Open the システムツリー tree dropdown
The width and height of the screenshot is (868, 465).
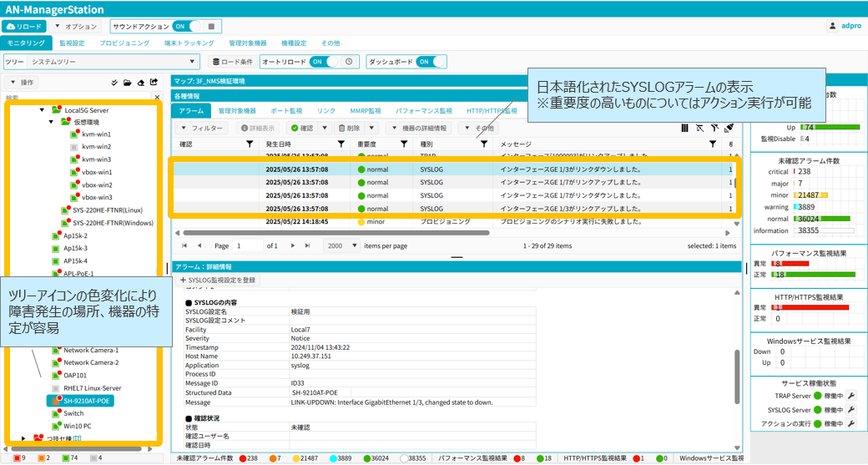pyautogui.click(x=193, y=62)
